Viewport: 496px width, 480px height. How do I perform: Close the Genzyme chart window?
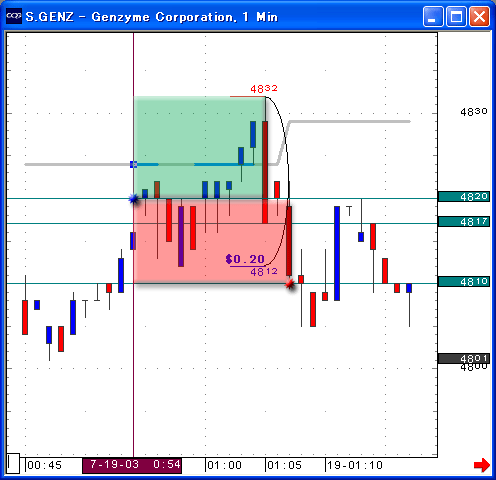pyautogui.click(x=480, y=16)
